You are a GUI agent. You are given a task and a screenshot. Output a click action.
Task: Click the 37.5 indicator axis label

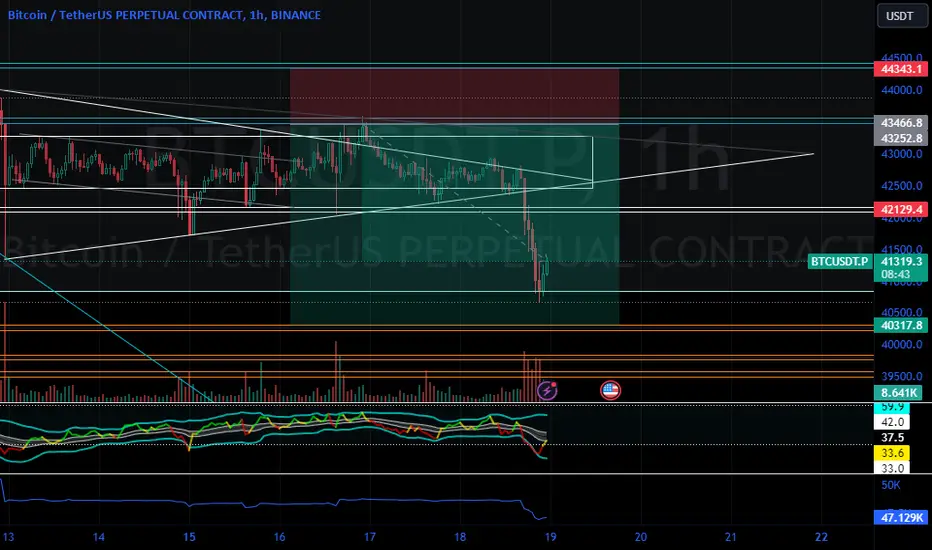click(892, 438)
